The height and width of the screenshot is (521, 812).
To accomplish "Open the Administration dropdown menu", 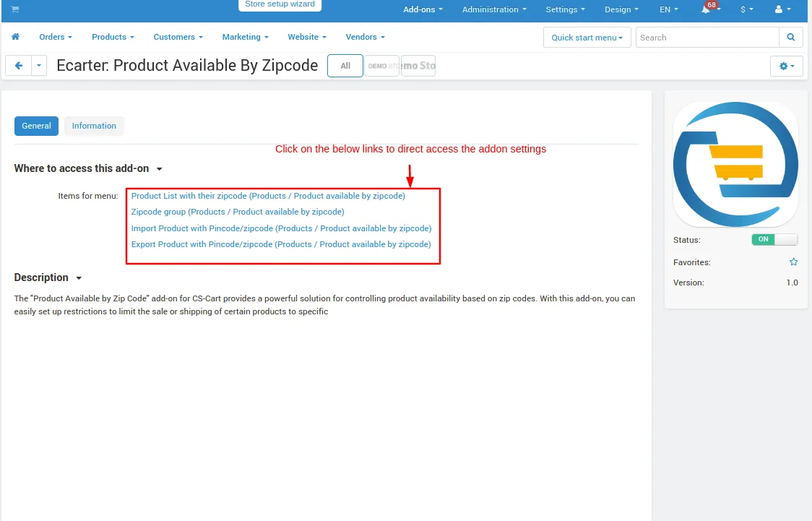I will coord(494,9).
